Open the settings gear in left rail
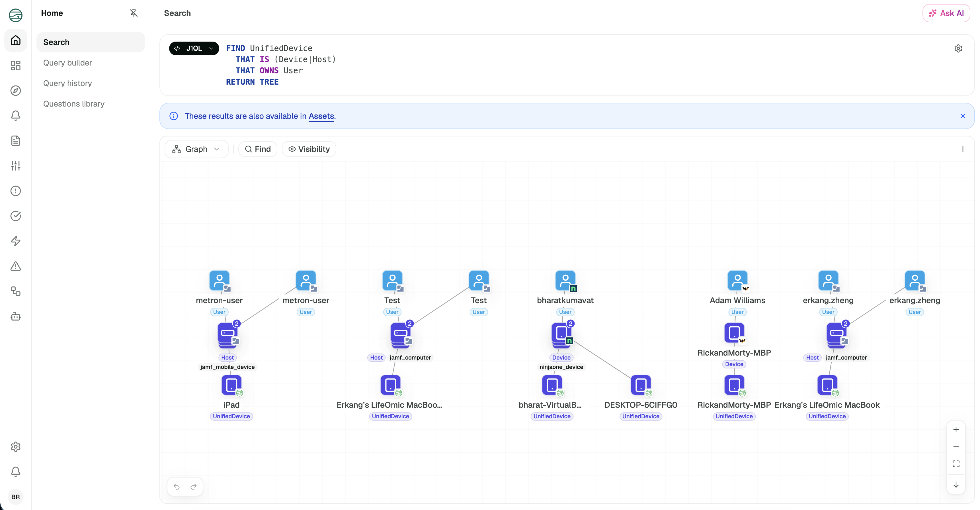The width and height of the screenshot is (980, 510). 16,446
